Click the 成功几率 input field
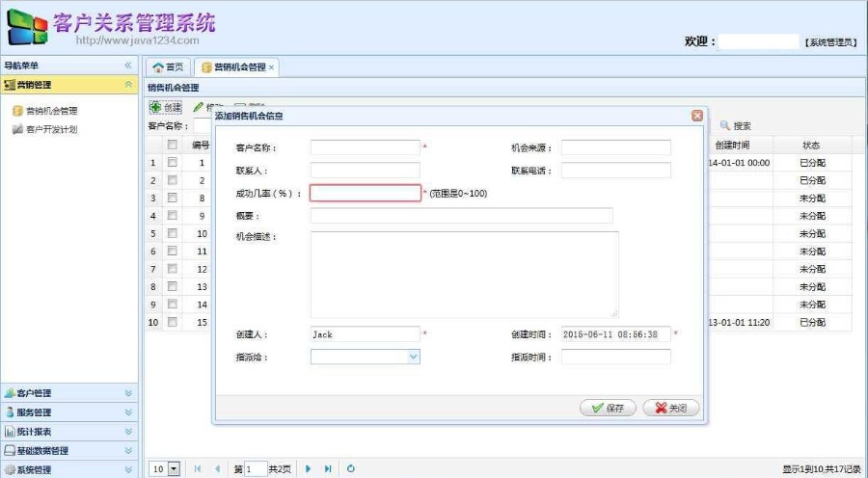 365,194
